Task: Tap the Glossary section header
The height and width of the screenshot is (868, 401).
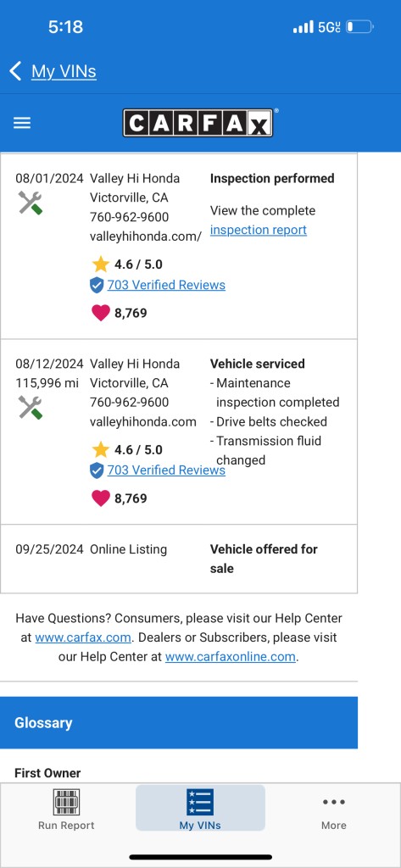Action: pyautogui.click(x=179, y=723)
